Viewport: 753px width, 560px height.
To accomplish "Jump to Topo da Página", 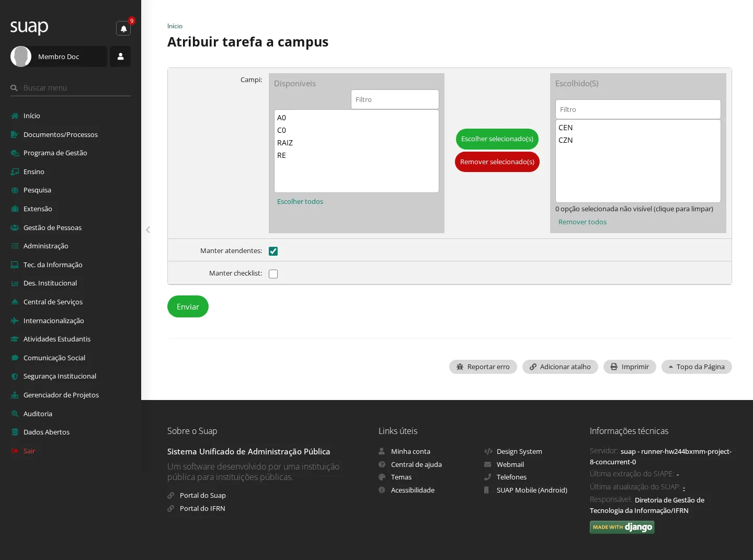I will coord(697,367).
